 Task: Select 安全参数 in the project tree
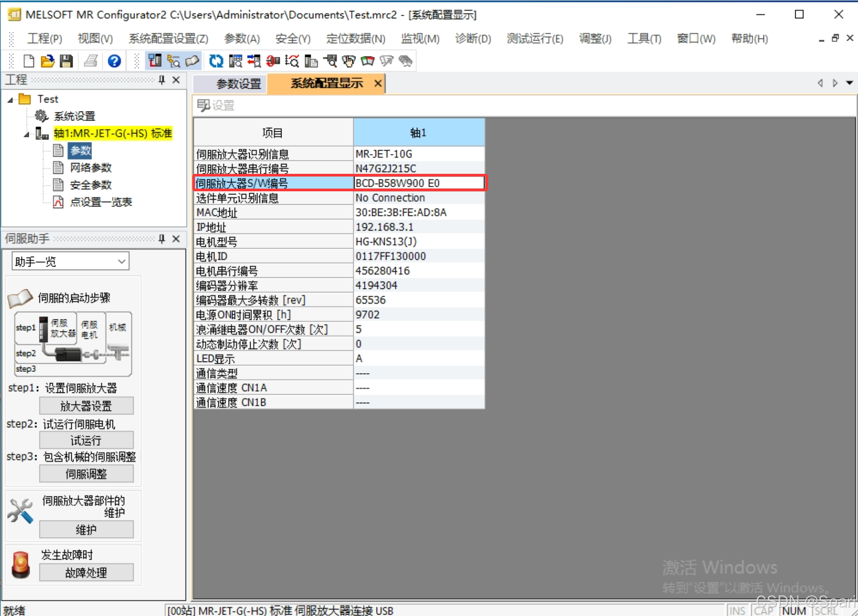pyautogui.click(x=91, y=185)
